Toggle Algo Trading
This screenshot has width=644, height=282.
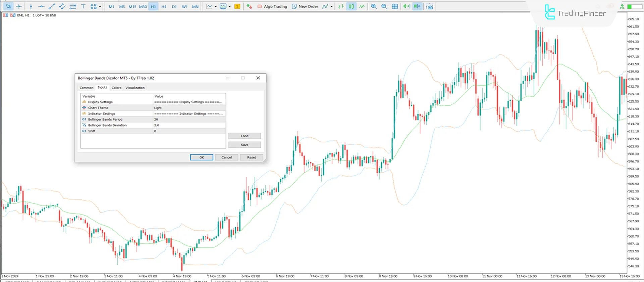tap(272, 6)
